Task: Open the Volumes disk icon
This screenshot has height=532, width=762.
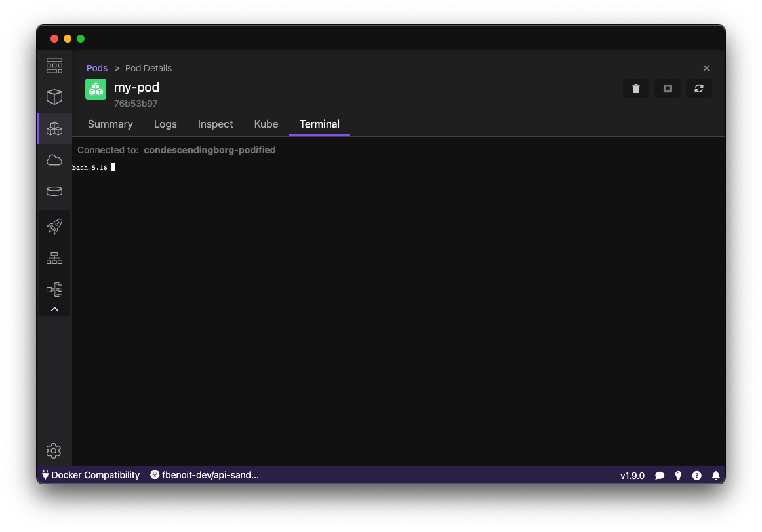Action: pyautogui.click(x=54, y=191)
